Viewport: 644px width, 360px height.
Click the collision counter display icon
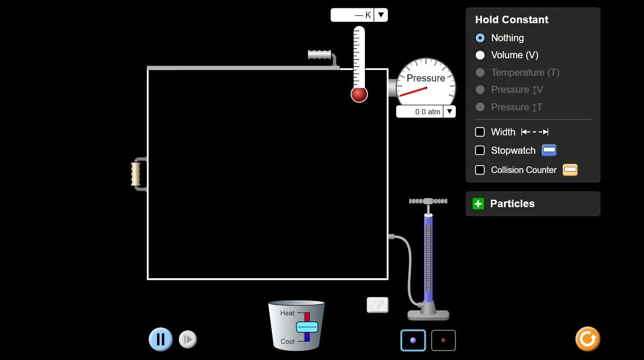[570, 170]
